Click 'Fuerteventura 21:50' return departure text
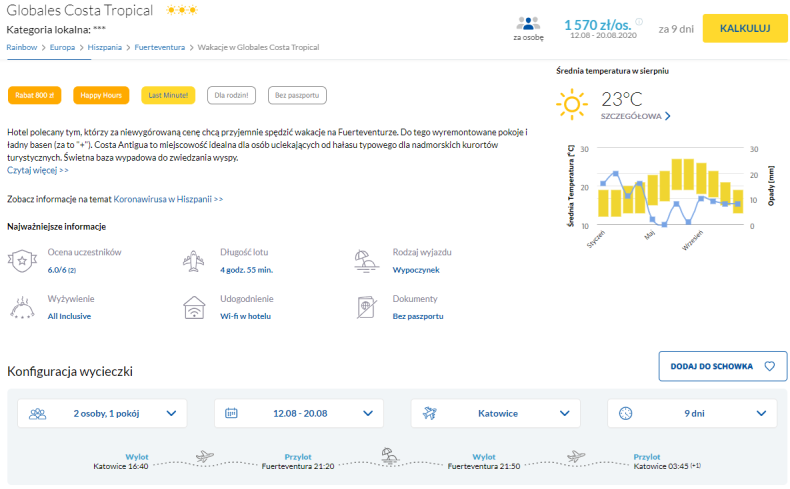 click(x=484, y=467)
